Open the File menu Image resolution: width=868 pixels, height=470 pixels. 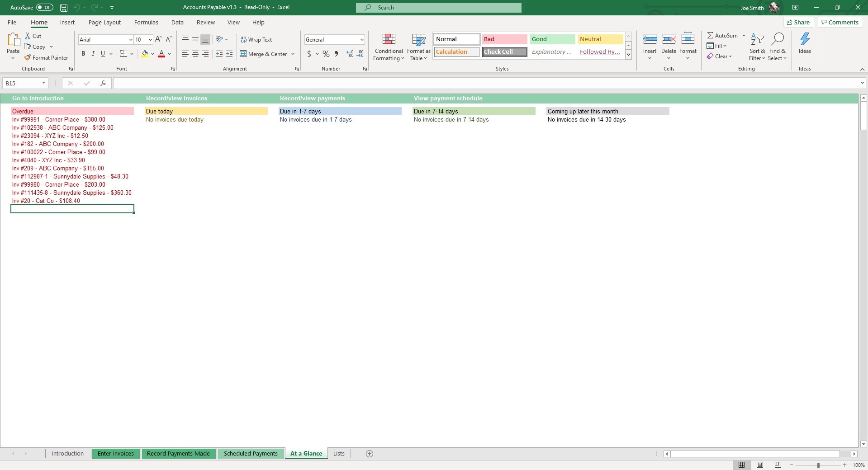point(12,22)
